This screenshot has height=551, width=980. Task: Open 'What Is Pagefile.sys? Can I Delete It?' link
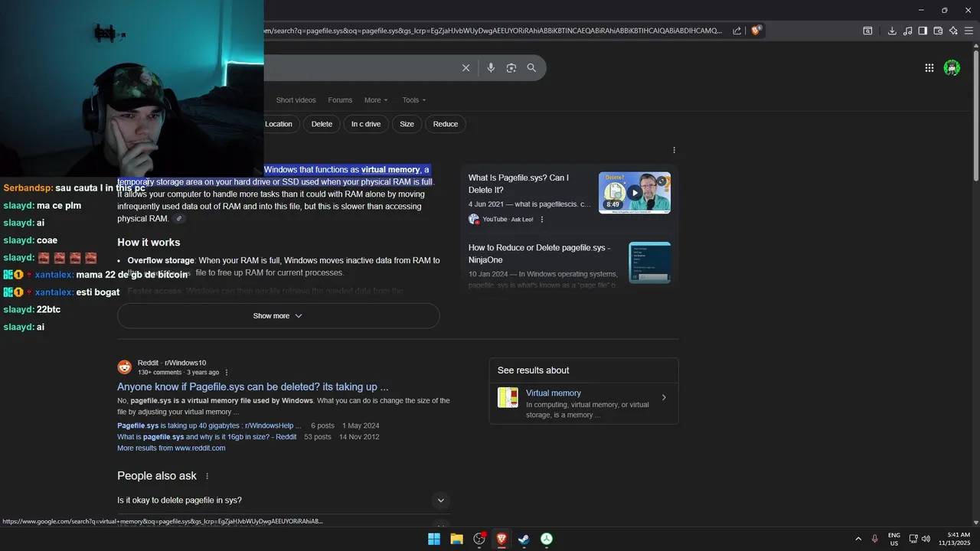[x=518, y=184]
